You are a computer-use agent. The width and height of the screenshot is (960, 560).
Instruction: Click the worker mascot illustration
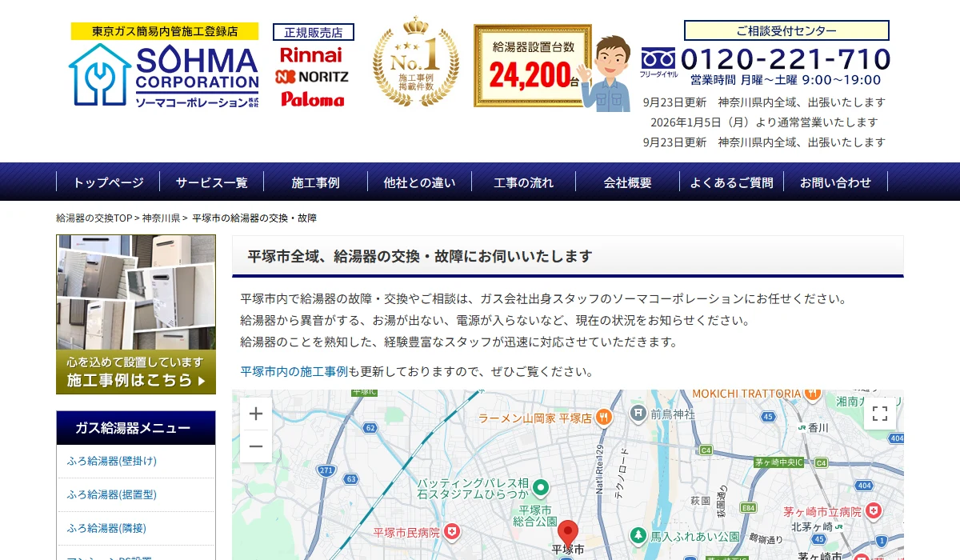point(606,74)
